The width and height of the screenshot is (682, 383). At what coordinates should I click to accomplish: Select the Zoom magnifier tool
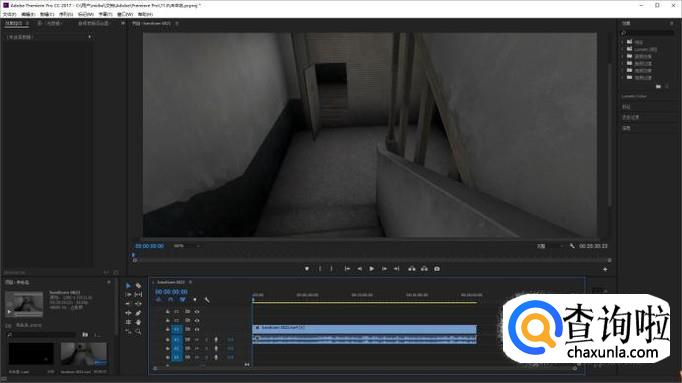click(138, 332)
